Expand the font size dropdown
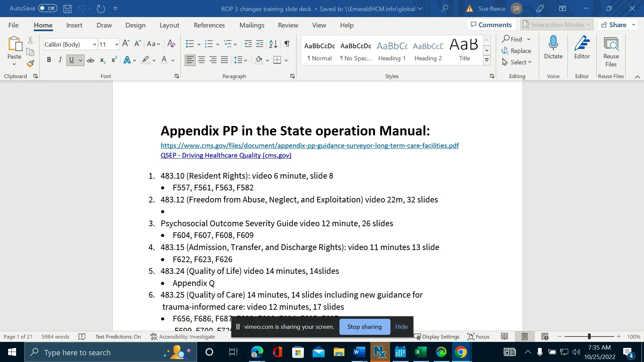644x362 pixels. point(116,44)
